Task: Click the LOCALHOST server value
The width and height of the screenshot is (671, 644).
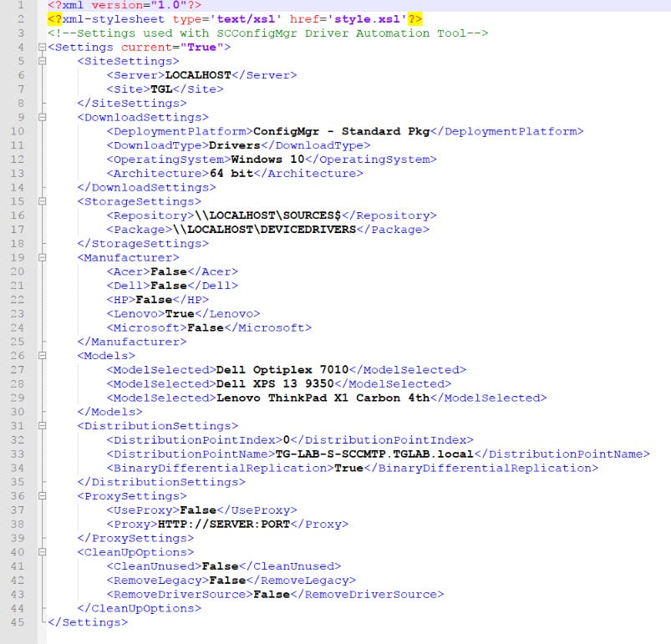Action: pyautogui.click(x=198, y=75)
